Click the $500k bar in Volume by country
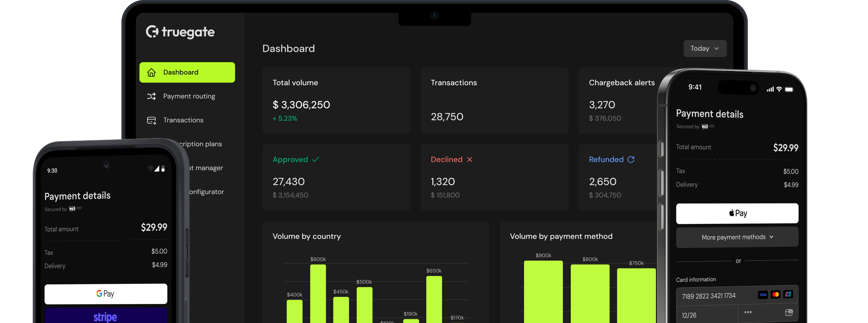Screen dimensions: 868x323 click(x=364, y=305)
